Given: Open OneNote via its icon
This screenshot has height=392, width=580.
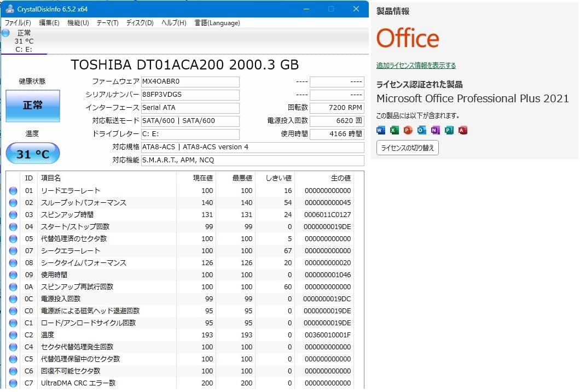Looking at the screenshot, I should [434, 130].
